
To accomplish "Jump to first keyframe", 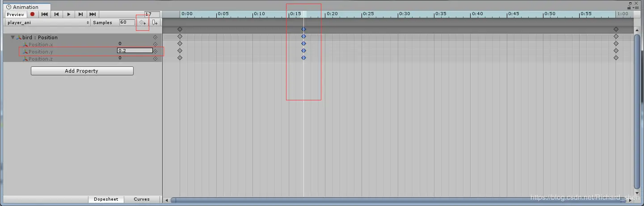I will tap(45, 14).
